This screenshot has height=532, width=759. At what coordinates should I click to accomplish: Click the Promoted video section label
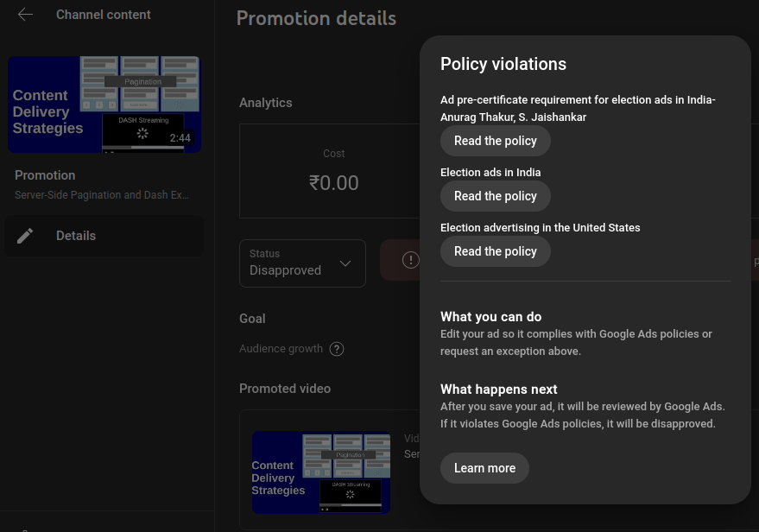(285, 389)
